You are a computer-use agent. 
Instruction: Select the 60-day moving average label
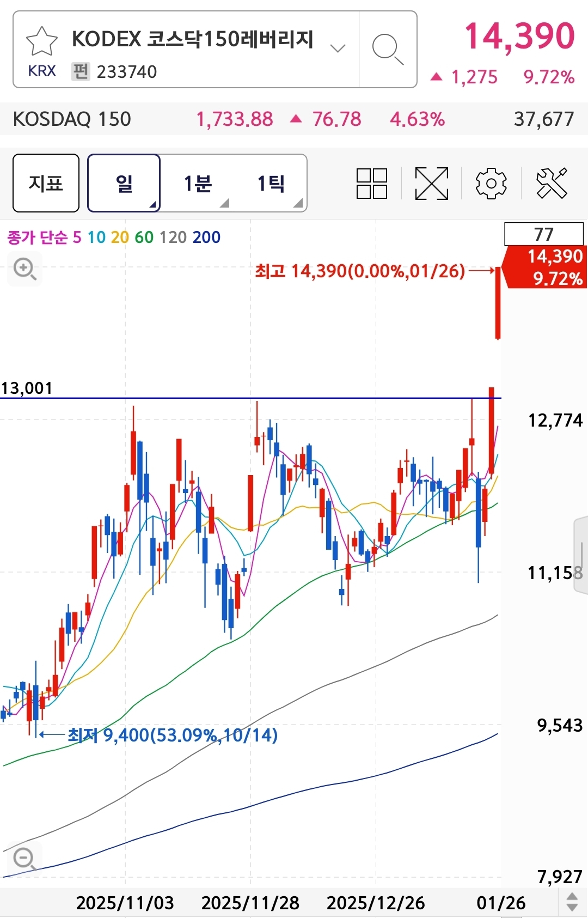pos(144,238)
